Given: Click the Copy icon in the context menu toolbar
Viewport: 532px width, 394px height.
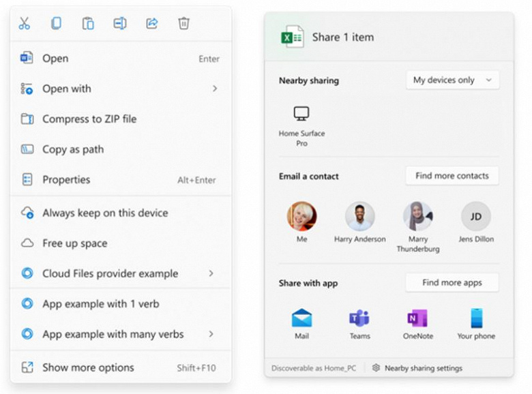Looking at the screenshot, I should [56, 23].
